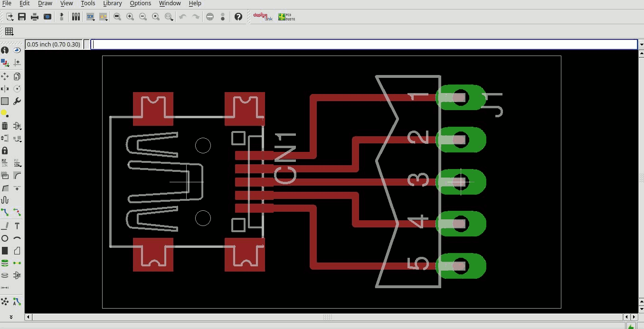Screen dimensions: 644x329
Task: Open the Library menu
Action: coord(113,3)
